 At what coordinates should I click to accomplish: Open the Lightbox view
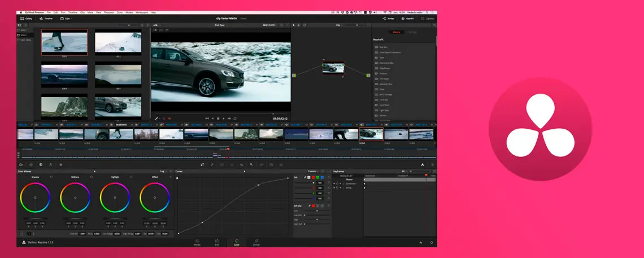pos(428,19)
